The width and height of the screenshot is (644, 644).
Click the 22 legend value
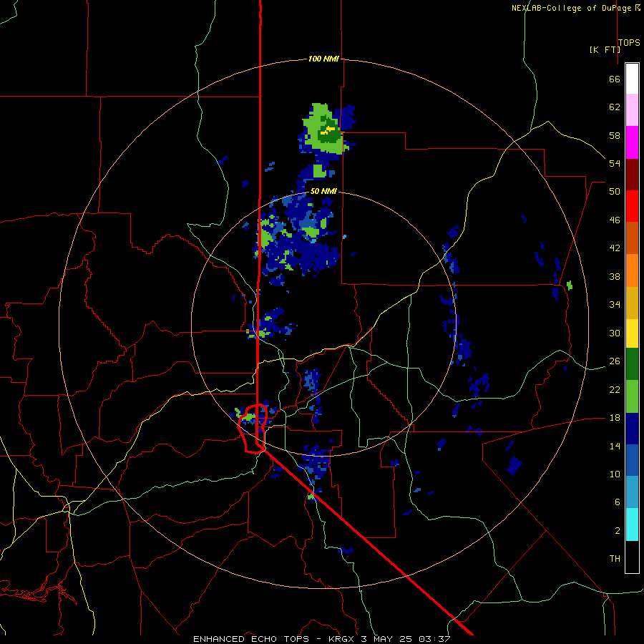click(x=615, y=389)
